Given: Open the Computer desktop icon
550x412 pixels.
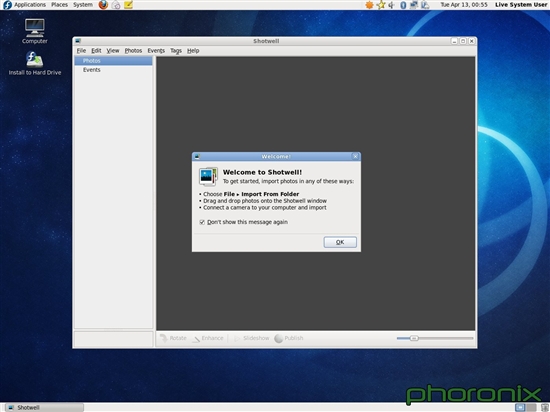Looking at the screenshot, I should 34,31.
